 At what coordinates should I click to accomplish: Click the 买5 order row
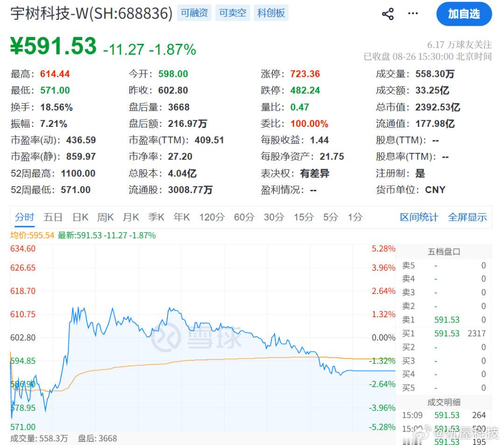tap(444, 388)
